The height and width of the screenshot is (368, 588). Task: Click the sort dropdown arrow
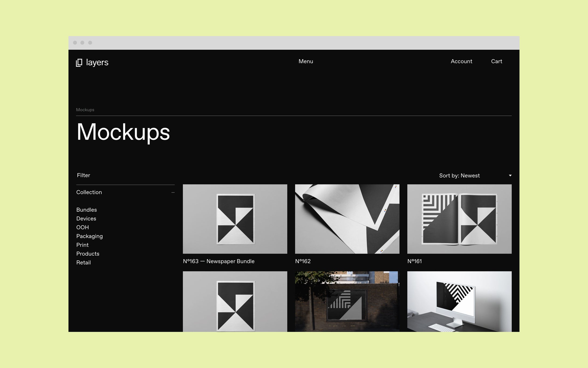coord(510,175)
